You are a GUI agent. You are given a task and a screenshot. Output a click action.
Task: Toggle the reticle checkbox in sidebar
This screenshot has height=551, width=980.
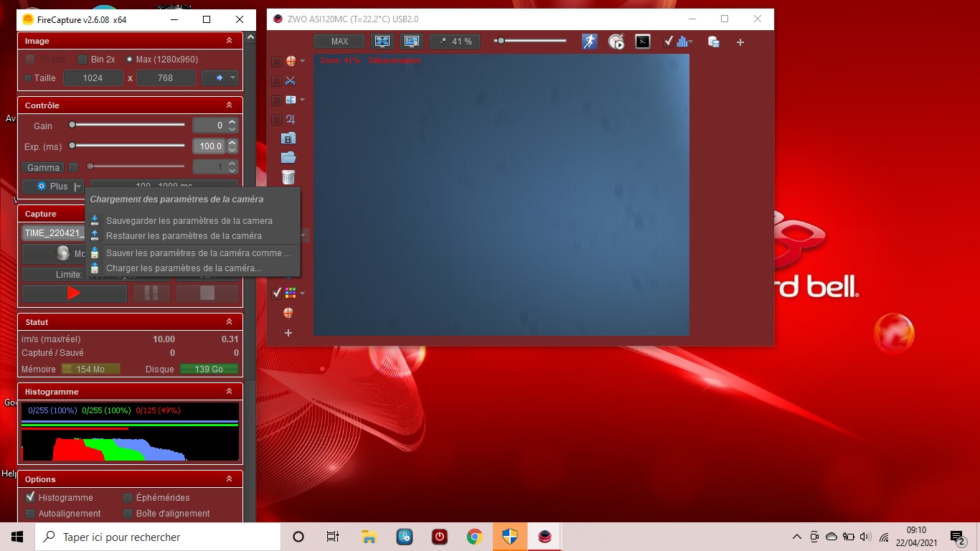276,62
